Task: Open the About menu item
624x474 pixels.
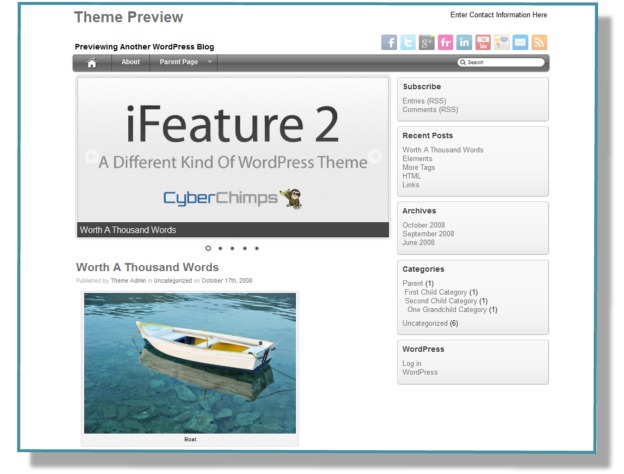Action: tap(131, 62)
